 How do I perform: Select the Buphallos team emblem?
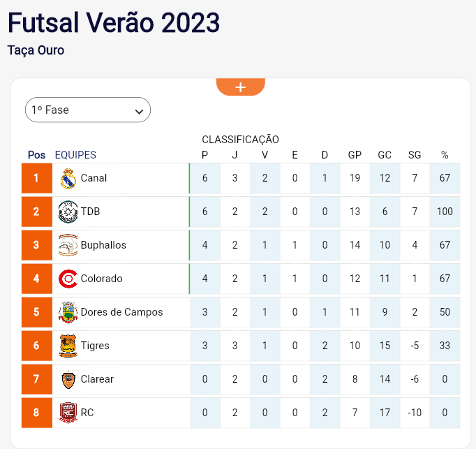68,245
